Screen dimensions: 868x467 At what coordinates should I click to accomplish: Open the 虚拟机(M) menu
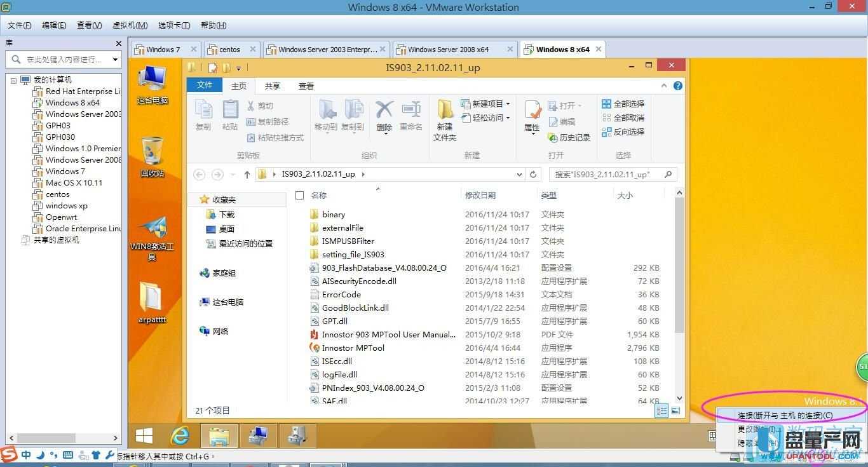coord(130,25)
